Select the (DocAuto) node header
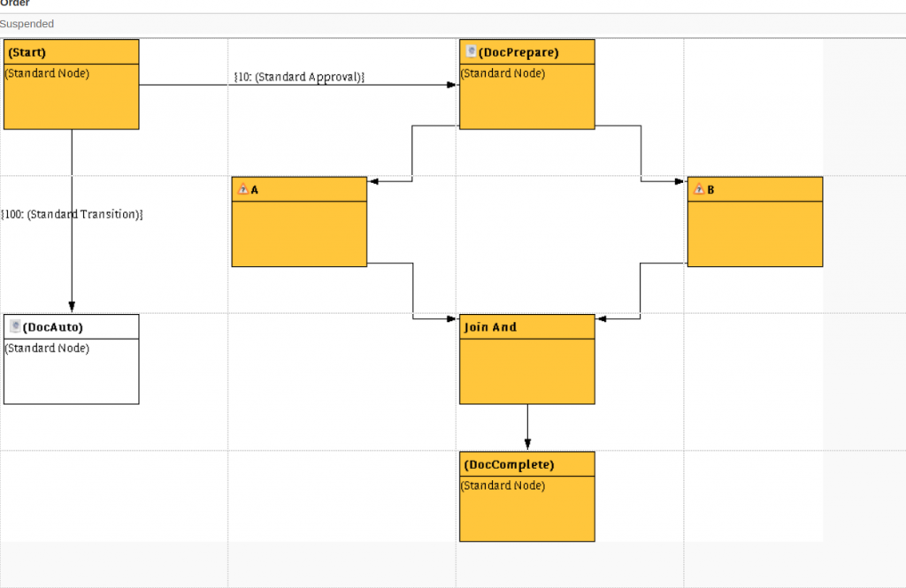Viewport: 906px width, 588px height. coord(71,327)
